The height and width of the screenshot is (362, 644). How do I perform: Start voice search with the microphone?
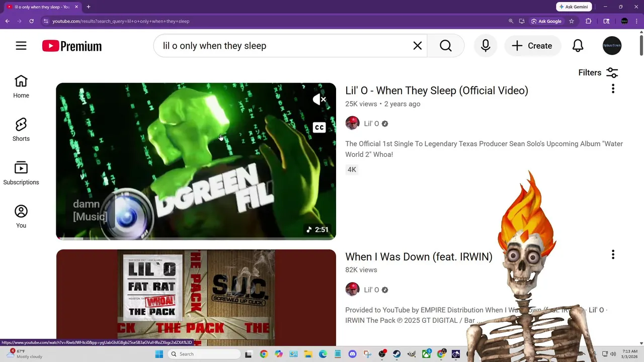[x=486, y=46]
